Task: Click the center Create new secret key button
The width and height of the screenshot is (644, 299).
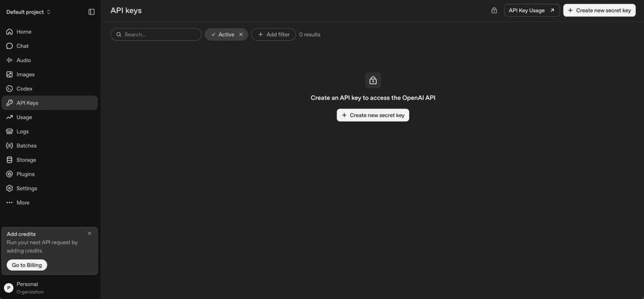Action: pyautogui.click(x=373, y=115)
